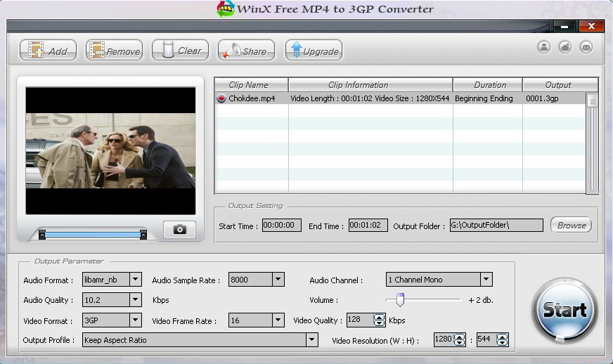Screen dimensions: 613x364
Task: Click the Add video button
Action: (48, 51)
